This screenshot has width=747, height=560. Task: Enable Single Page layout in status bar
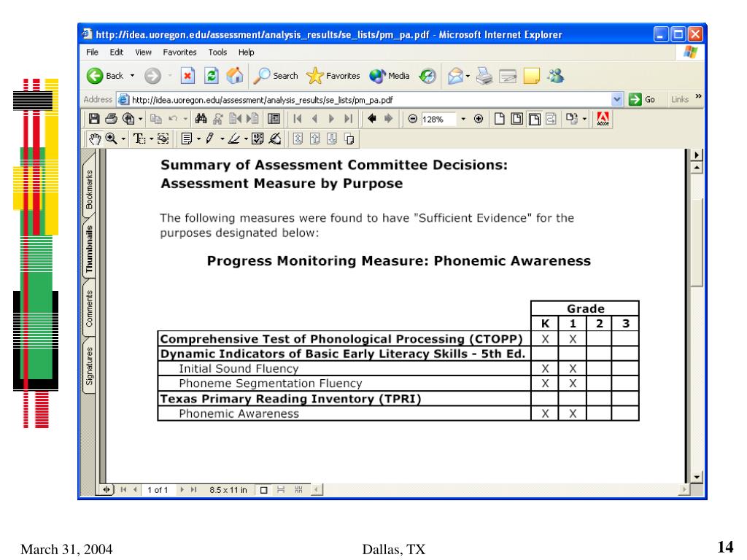click(264, 489)
